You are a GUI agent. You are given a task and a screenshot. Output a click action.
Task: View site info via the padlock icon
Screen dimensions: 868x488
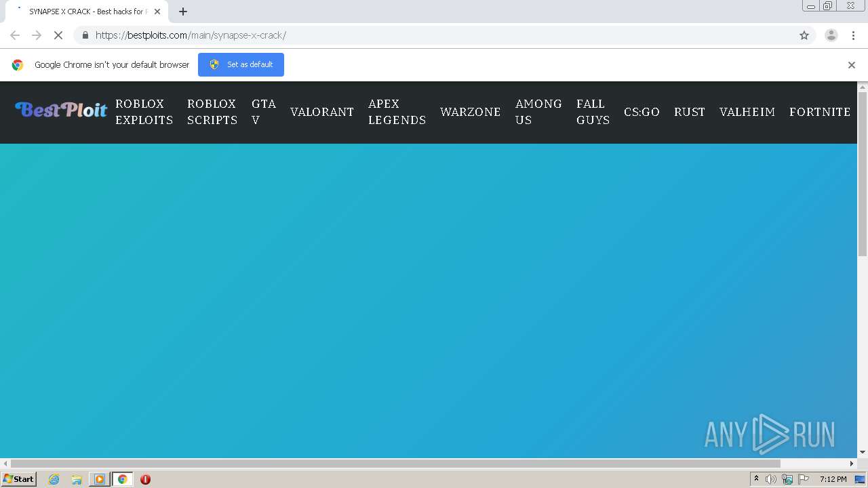tap(85, 35)
